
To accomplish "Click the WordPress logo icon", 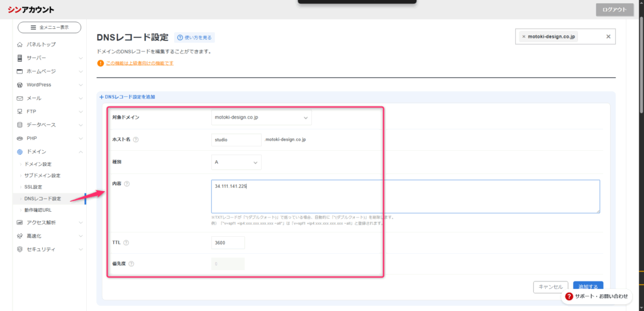I will [x=19, y=85].
